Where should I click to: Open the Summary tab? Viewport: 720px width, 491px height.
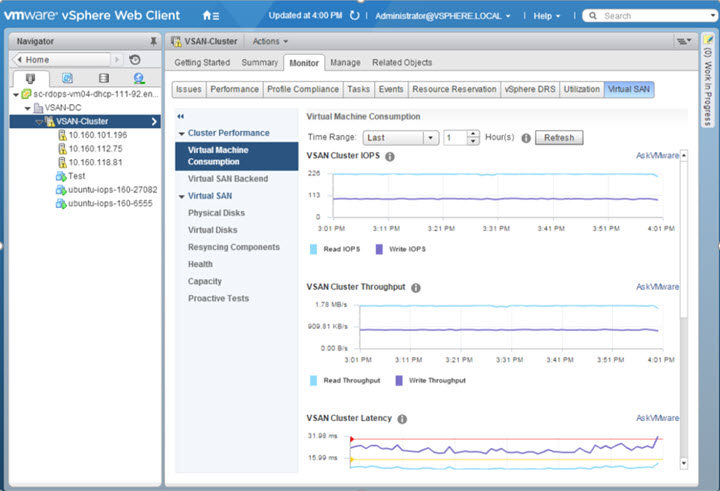pyautogui.click(x=259, y=62)
